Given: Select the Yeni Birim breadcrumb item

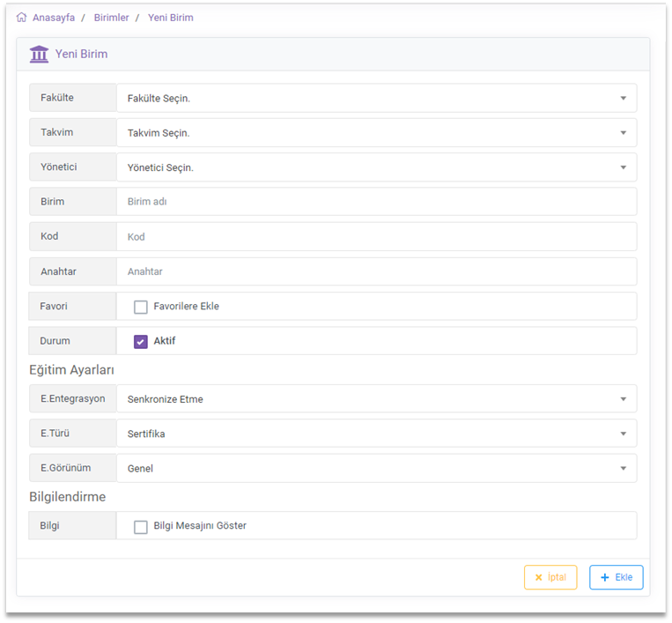Looking at the screenshot, I should pyautogui.click(x=171, y=18).
